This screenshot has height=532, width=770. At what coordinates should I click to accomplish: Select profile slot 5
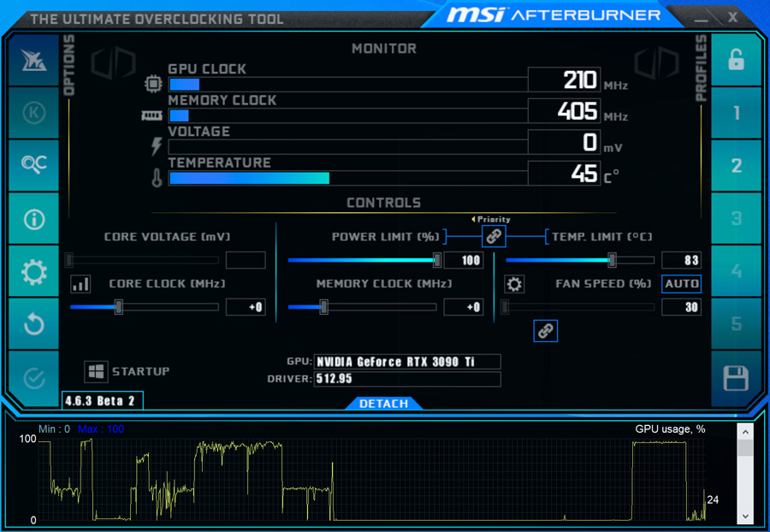(736, 324)
